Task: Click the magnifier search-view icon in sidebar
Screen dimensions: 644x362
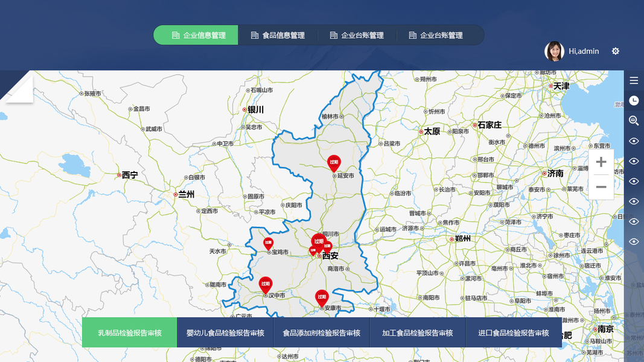Action: pyautogui.click(x=634, y=121)
